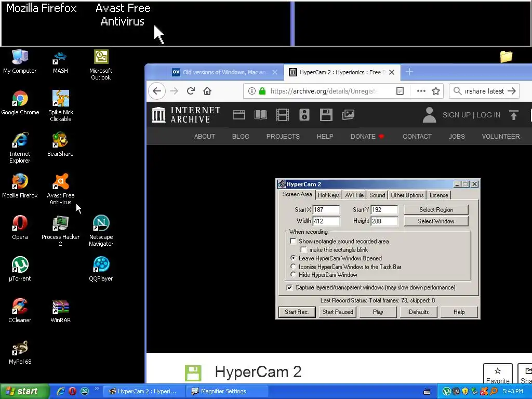532x399 pixels.
Task: Open Internet Archive video film icon
Action: point(282,115)
